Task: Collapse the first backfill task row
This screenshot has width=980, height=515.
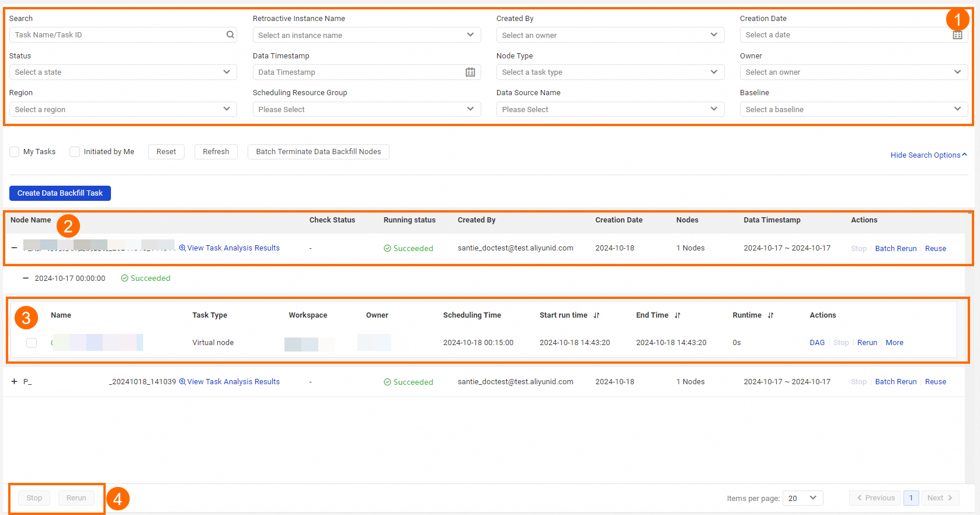Action: click(x=14, y=248)
